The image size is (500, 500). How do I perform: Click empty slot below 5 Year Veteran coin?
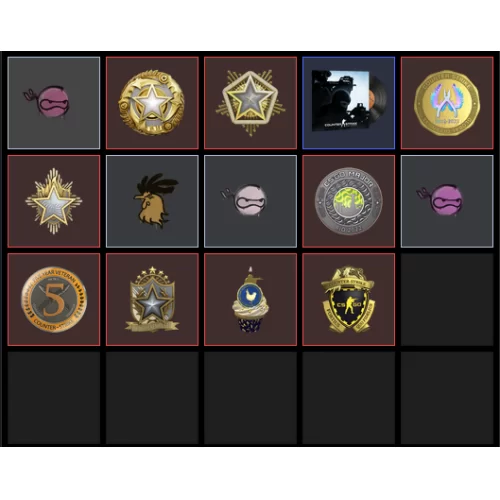pyautogui.click(x=54, y=398)
